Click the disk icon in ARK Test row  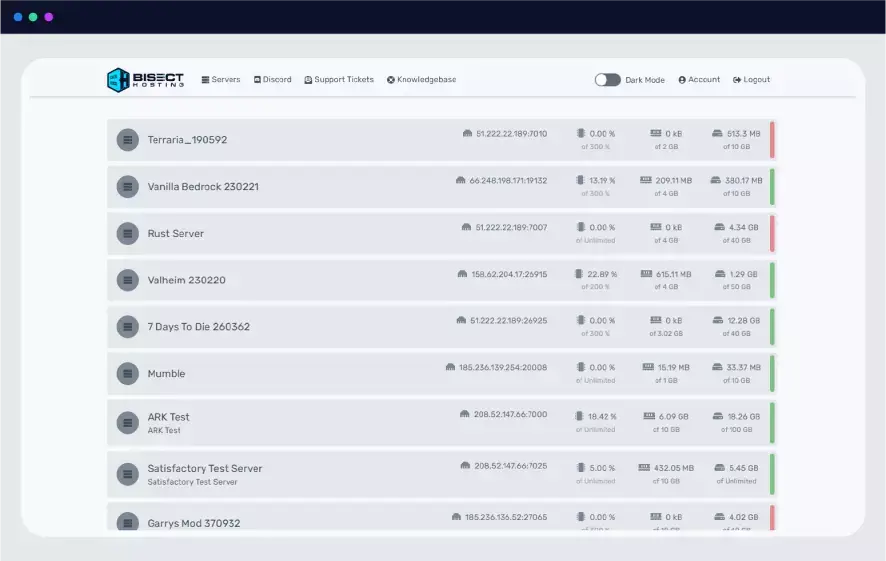pyautogui.click(x=718, y=416)
